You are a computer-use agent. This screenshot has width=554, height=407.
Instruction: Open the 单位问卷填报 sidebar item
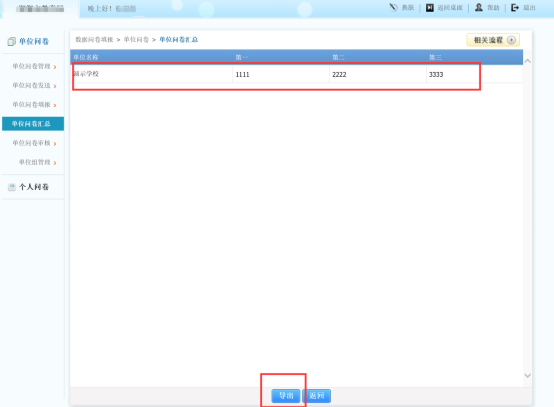(31, 105)
